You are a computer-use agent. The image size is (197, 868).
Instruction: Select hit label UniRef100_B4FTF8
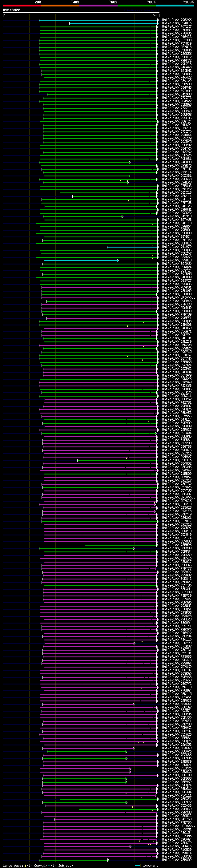tap(176, 223)
